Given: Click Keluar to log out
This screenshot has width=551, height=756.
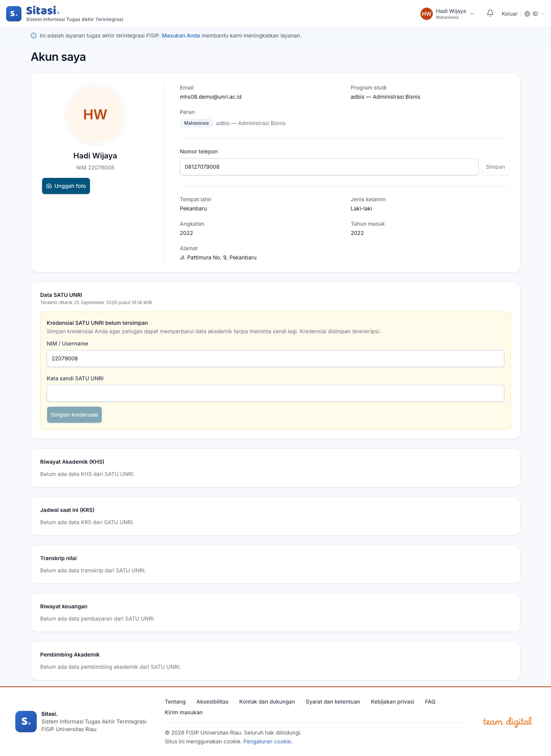Looking at the screenshot, I should coord(509,14).
